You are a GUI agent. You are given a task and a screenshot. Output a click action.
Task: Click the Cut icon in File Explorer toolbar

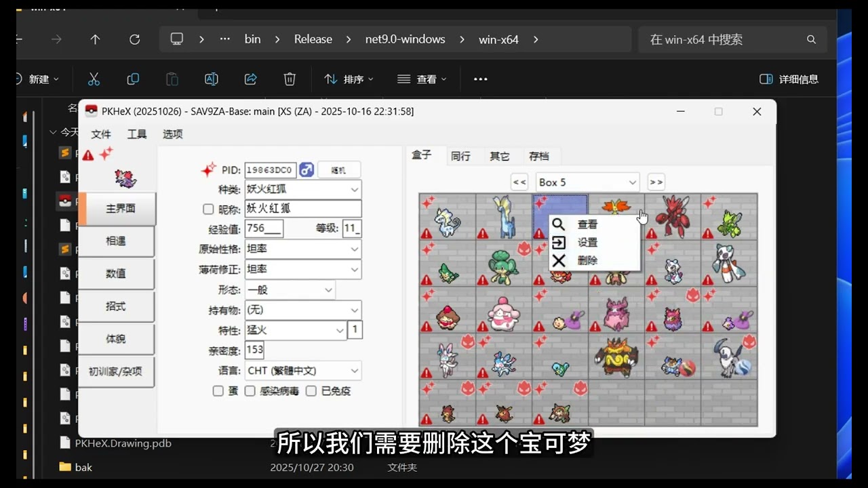click(x=94, y=79)
